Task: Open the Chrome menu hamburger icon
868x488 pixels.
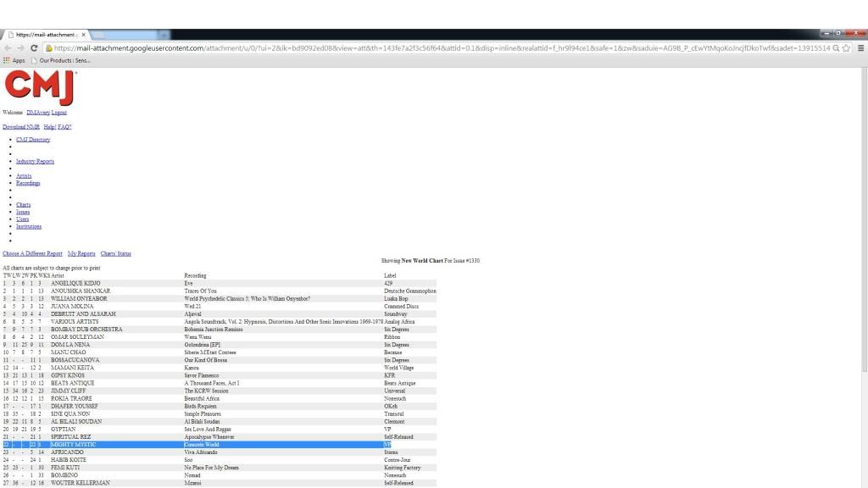Action: pos(860,48)
